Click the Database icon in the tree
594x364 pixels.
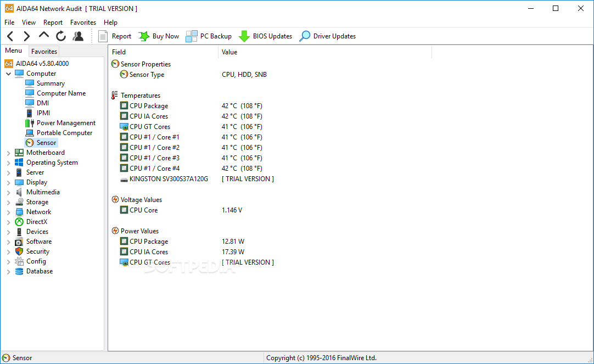(19, 271)
